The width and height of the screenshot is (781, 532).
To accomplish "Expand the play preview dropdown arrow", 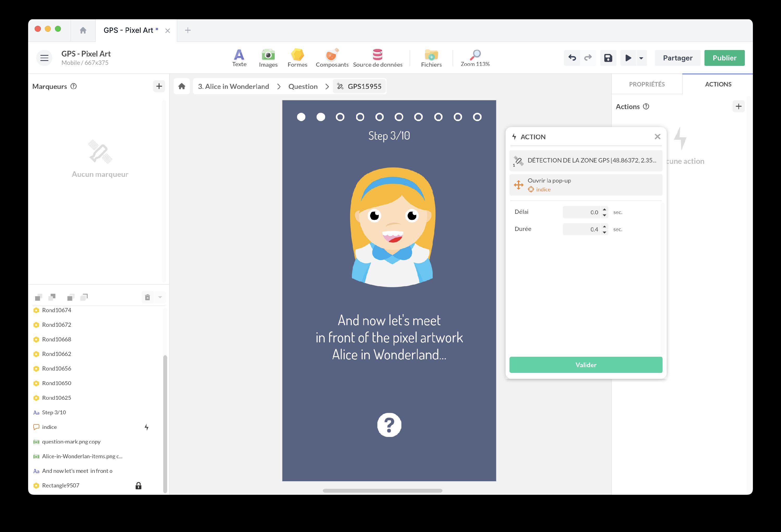I will click(641, 58).
